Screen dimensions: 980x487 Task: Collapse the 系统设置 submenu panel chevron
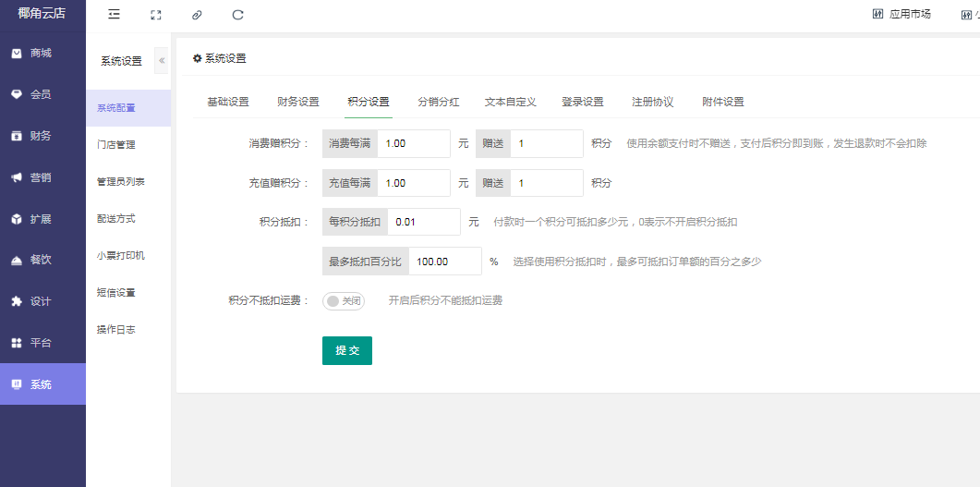162,61
